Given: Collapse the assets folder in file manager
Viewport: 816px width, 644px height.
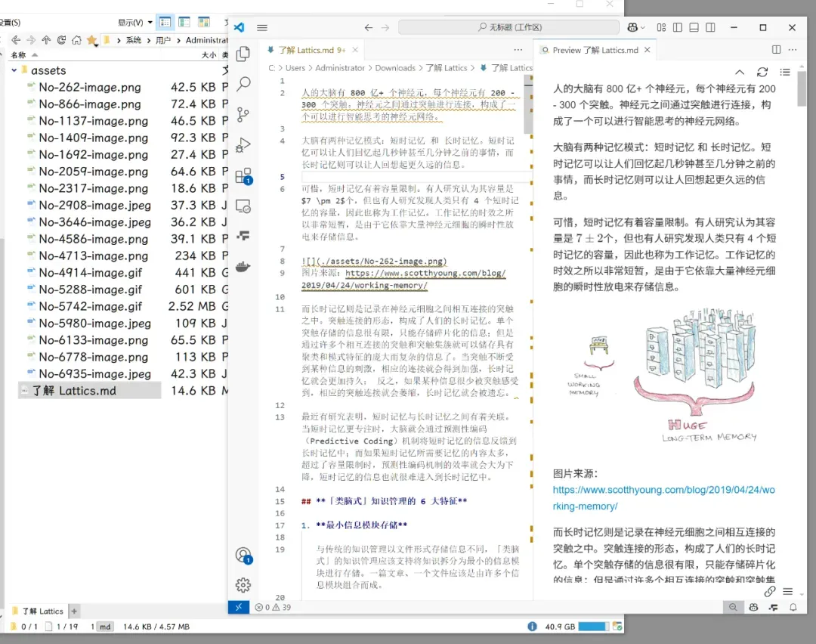Looking at the screenshot, I should click(x=14, y=70).
